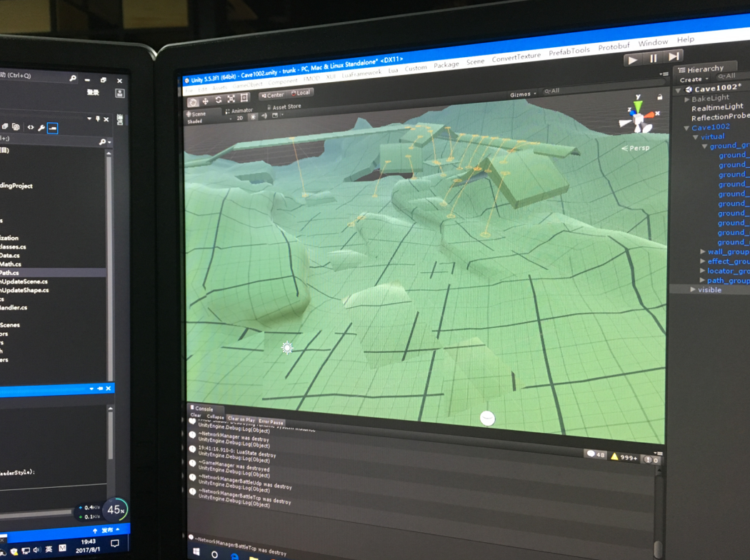750x560 pixels.
Task: Expand the path_group node
Action: (x=702, y=280)
